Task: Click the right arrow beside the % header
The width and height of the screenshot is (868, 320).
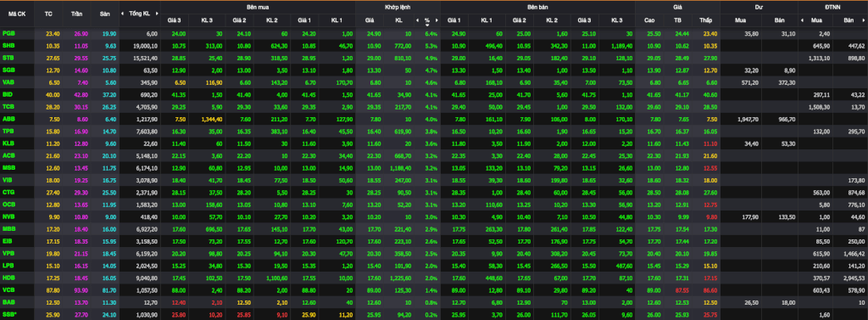Action: click(437, 20)
